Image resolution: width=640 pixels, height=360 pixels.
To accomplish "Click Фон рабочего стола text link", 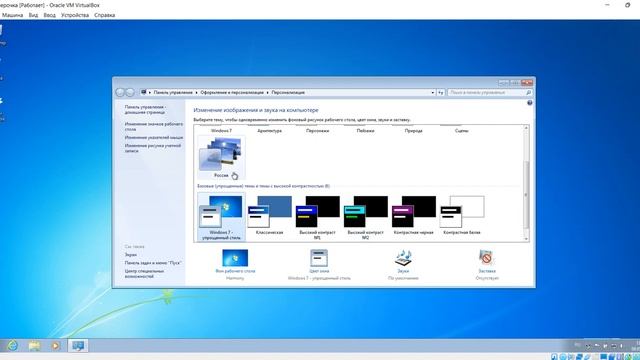I will tap(235, 271).
